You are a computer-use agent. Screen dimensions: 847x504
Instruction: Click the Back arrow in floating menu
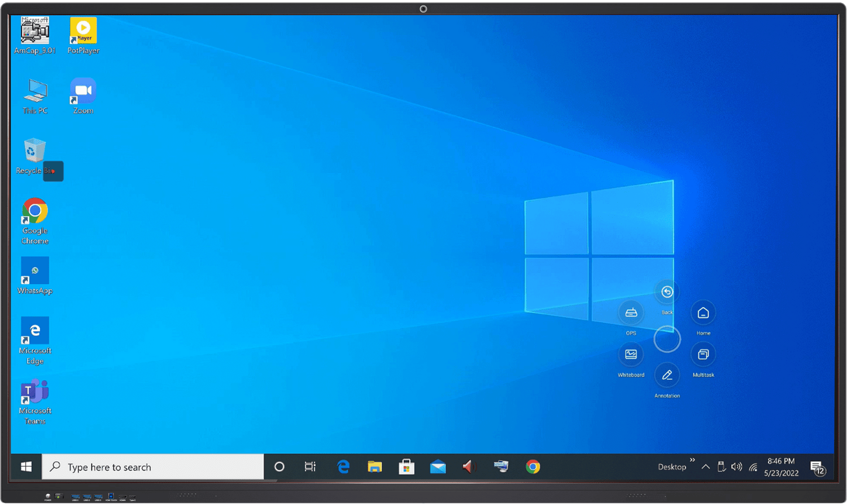pyautogui.click(x=667, y=292)
